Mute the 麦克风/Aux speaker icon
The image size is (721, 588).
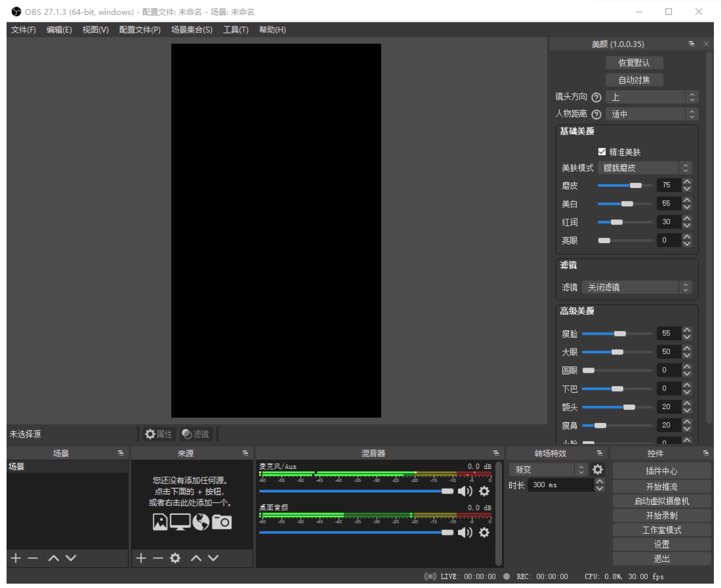tap(465, 491)
